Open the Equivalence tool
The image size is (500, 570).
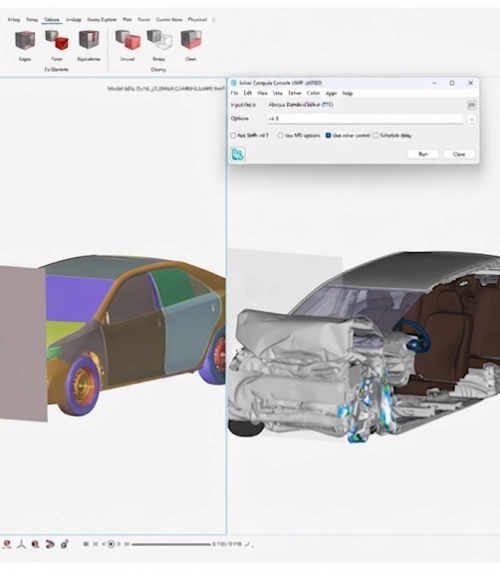tap(89, 45)
